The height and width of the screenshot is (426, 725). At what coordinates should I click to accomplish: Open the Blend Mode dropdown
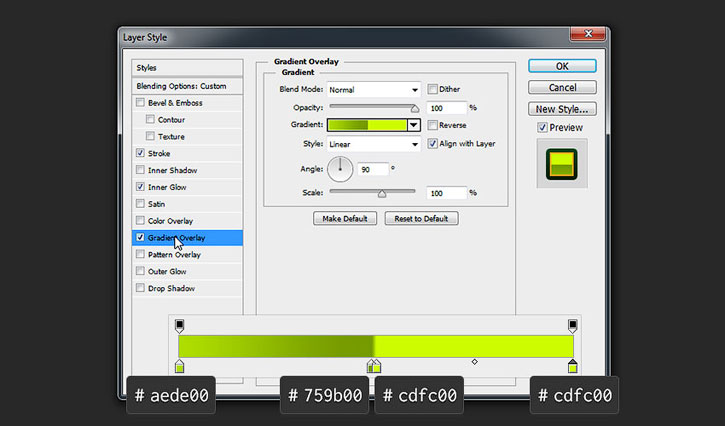click(374, 90)
